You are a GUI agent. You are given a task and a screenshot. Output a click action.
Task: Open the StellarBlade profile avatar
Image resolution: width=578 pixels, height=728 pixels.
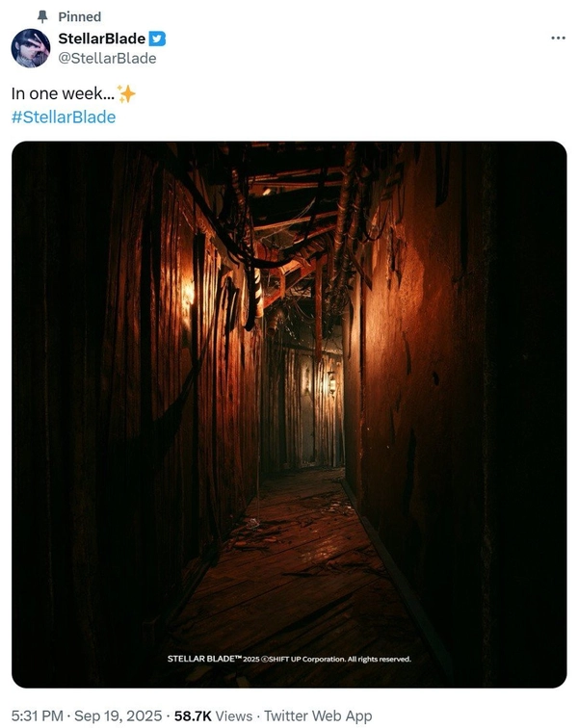(x=31, y=48)
